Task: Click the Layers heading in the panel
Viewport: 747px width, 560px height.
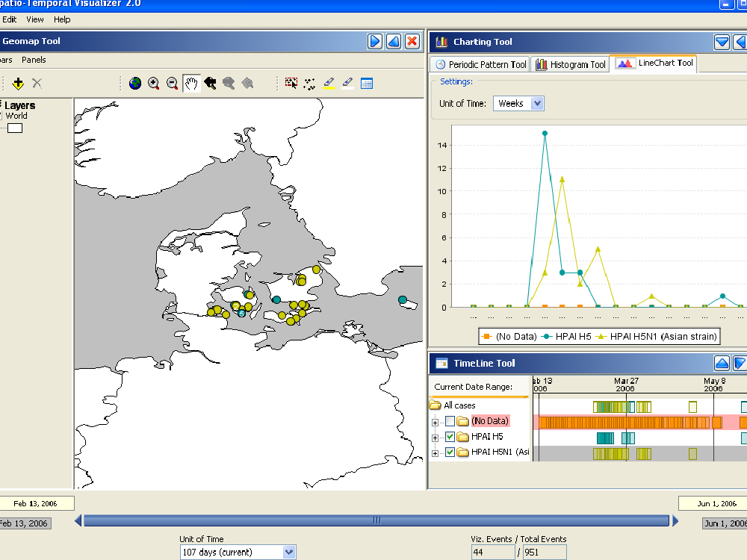Action: tap(19, 106)
